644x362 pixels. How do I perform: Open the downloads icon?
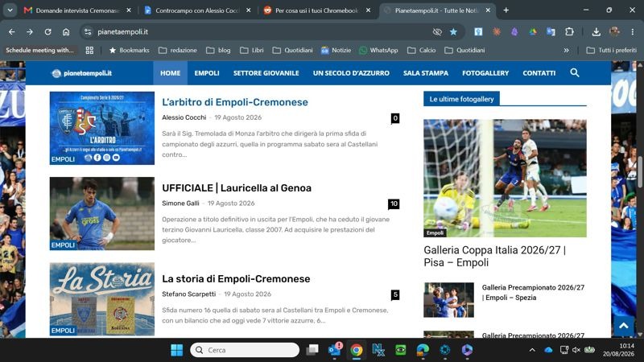click(x=597, y=31)
